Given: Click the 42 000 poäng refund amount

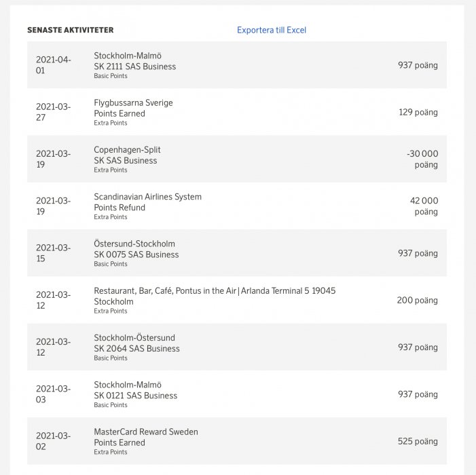Looking at the screenshot, I should coord(424,206).
